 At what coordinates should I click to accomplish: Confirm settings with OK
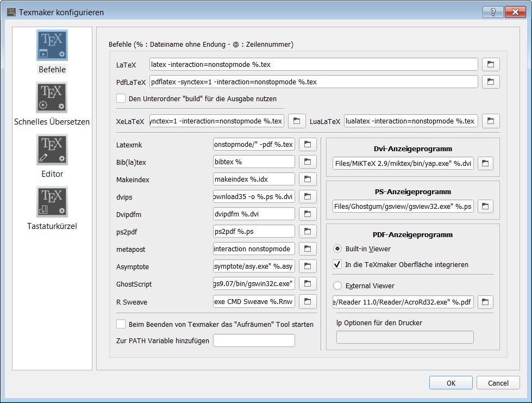click(x=450, y=382)
